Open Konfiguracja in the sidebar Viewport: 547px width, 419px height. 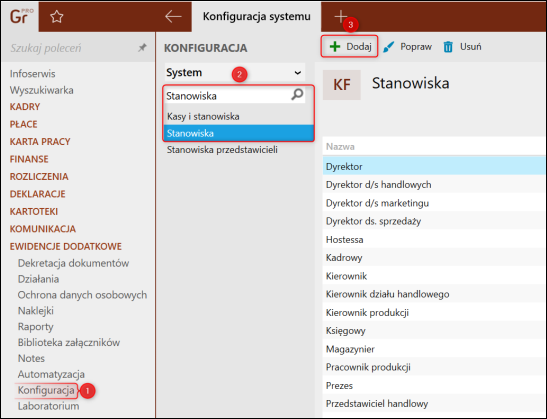46,390
